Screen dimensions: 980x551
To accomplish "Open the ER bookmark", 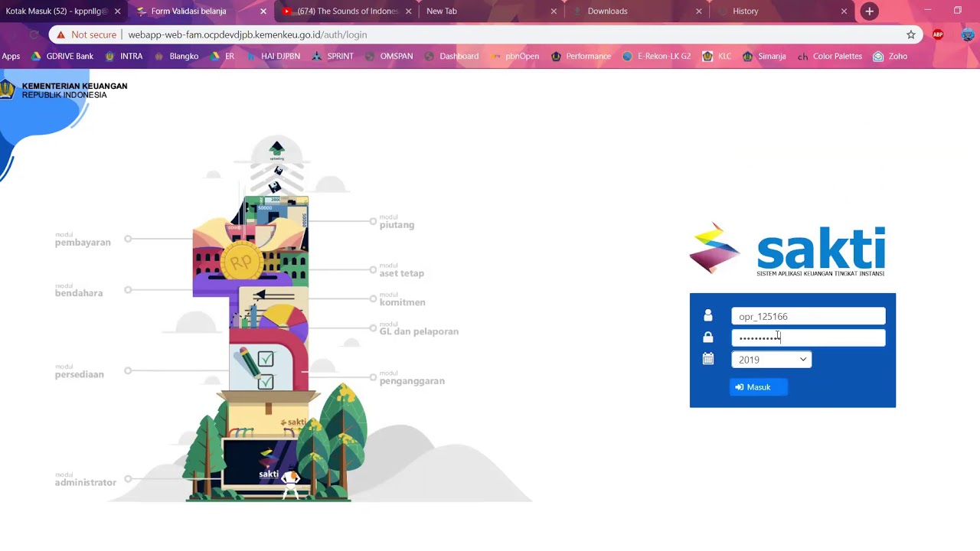I will 223,56.
